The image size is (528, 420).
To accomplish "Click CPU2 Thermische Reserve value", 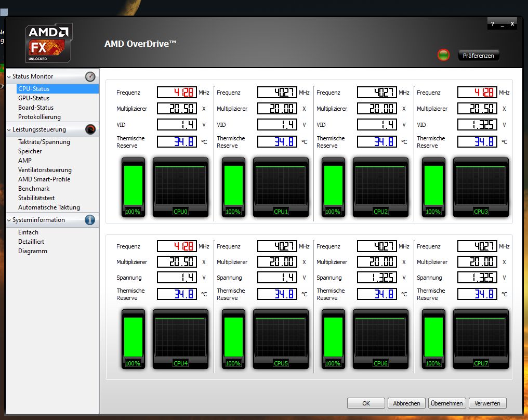I will (x=377, y=141).
